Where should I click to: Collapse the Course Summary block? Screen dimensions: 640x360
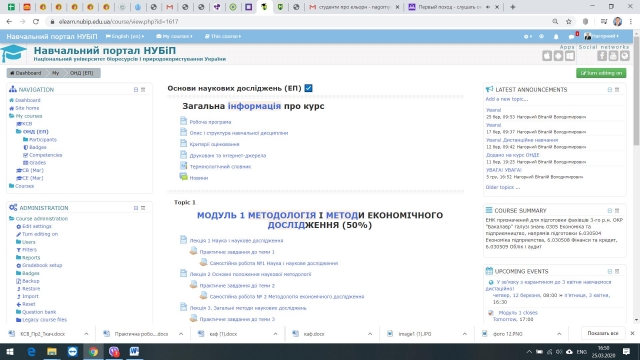[x=609, y=211]
